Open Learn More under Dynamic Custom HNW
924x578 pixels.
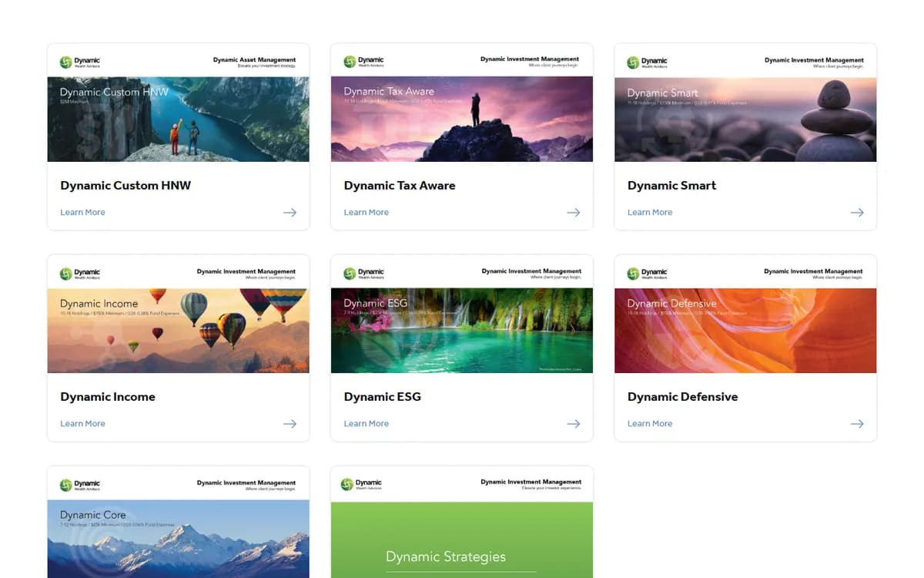click(82, 213)
